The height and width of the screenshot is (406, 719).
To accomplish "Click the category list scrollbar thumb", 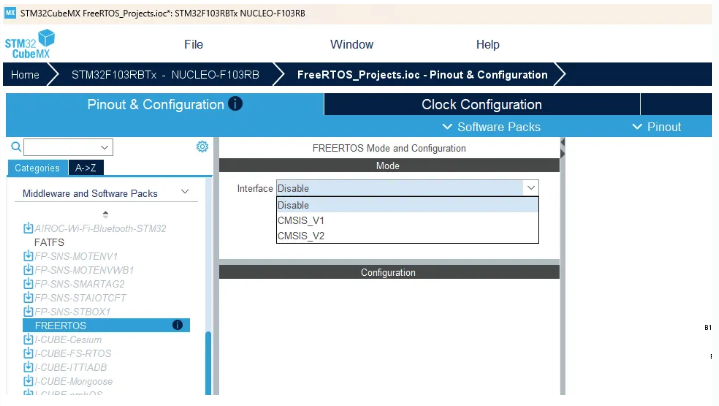I will coord(208,362).
